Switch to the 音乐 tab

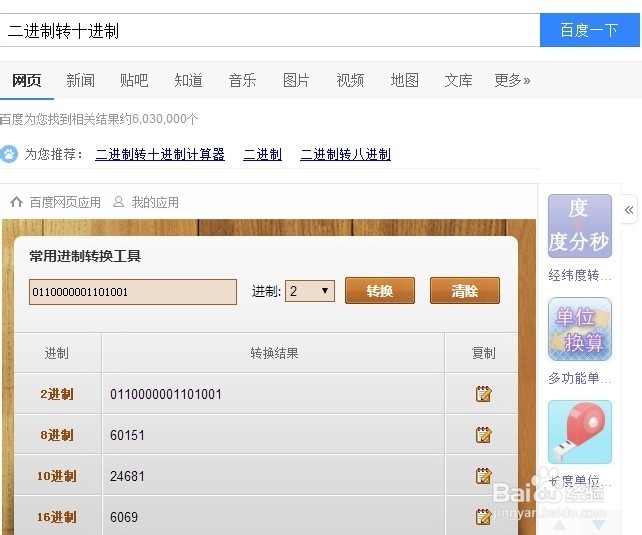pos(242,80)
